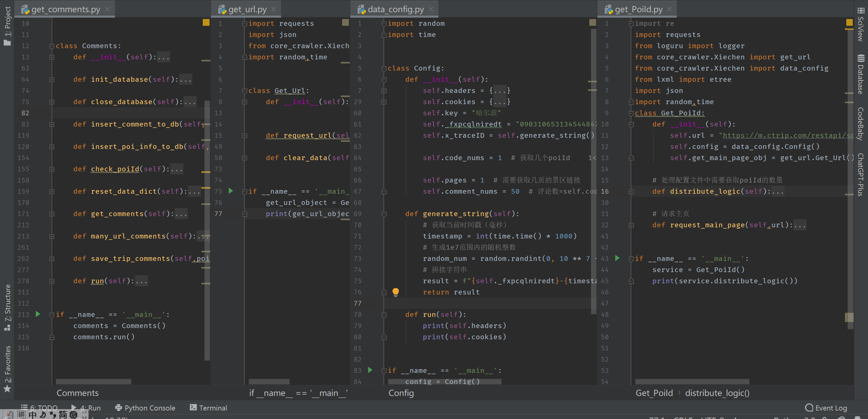Open the IME settings gear
The width and height of the screenshot is (868, 419).
(74, 415)
